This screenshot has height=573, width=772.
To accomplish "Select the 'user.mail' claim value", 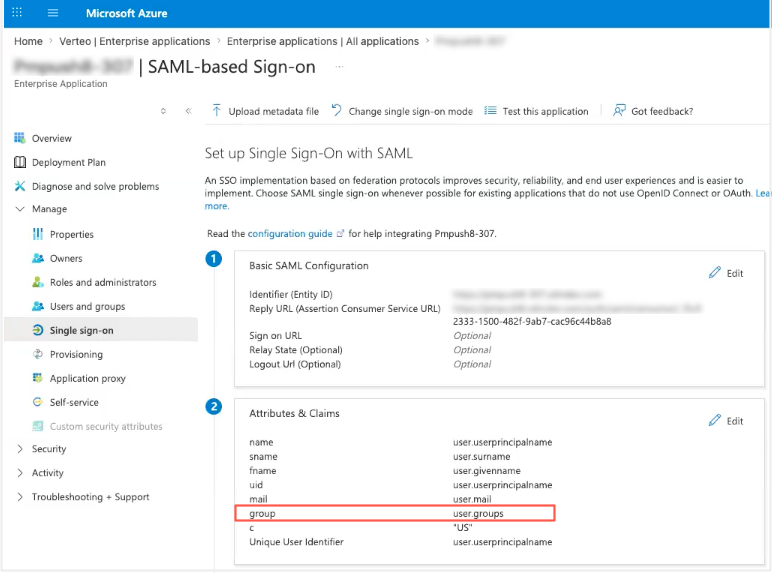I will click(x=472, y=499).
